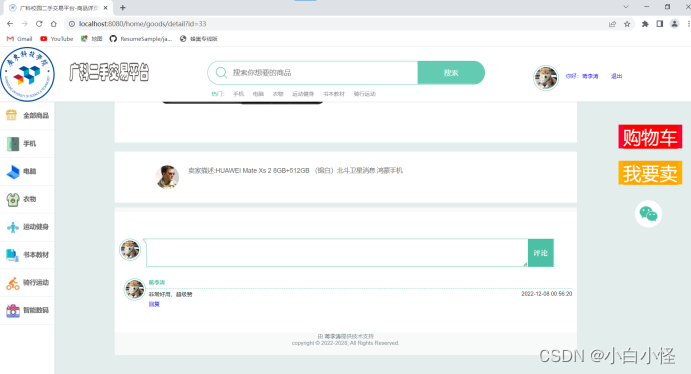Click the seller avatar photo

(167, 177)
